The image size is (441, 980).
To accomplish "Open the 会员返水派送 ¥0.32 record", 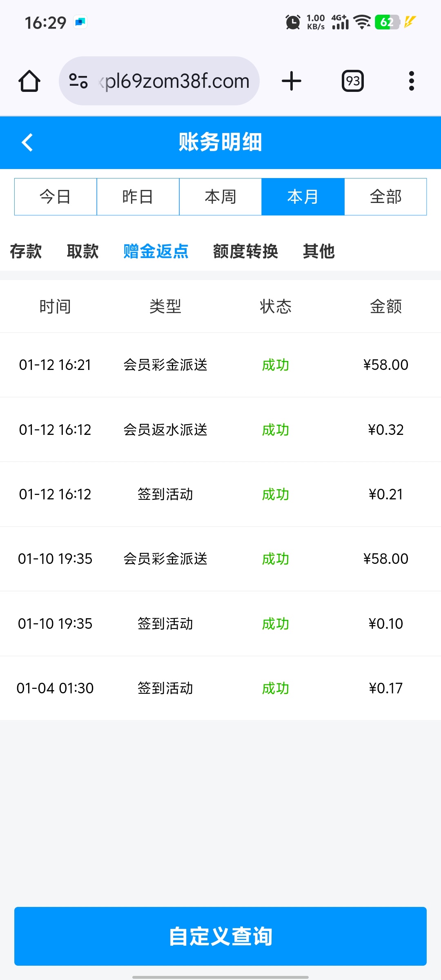I will point(220,430).
